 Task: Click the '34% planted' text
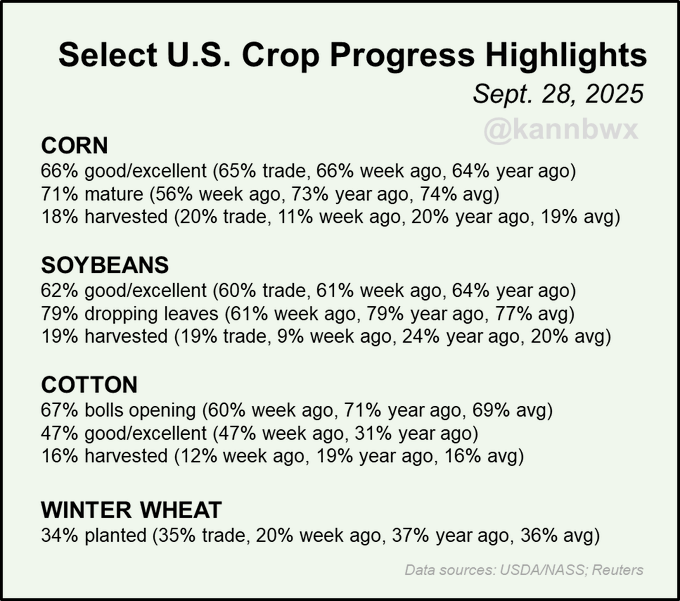(92, 534)
